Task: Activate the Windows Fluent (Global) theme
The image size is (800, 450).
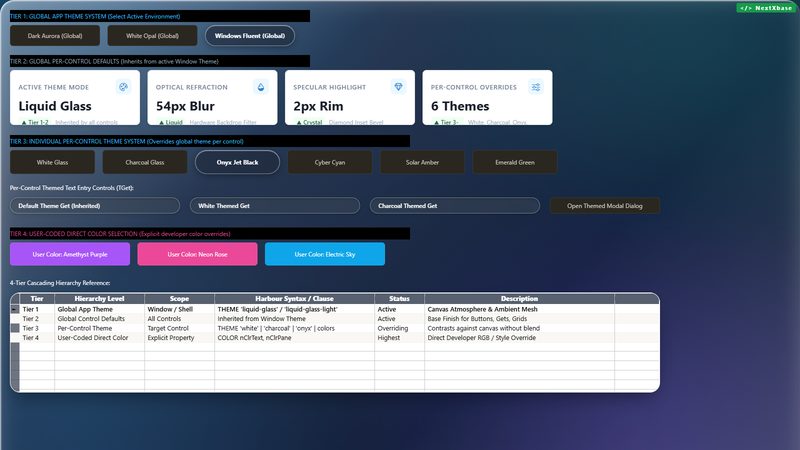Action: click(250, 36)
